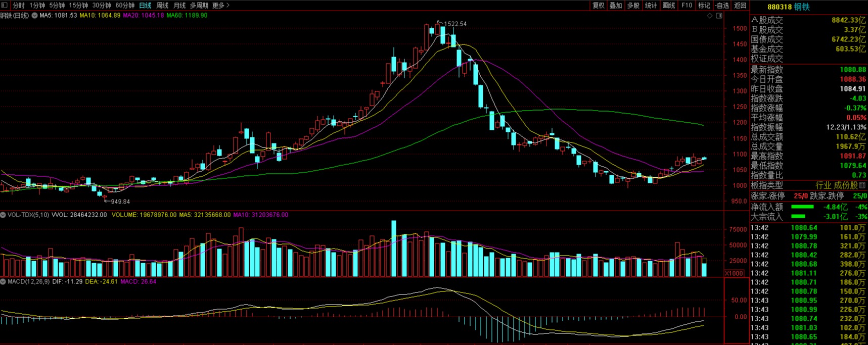Screen dimensions: 868x345
Task: Click the 净流入额 green bar
Action: pyautogui.click(x=802, y=207)
